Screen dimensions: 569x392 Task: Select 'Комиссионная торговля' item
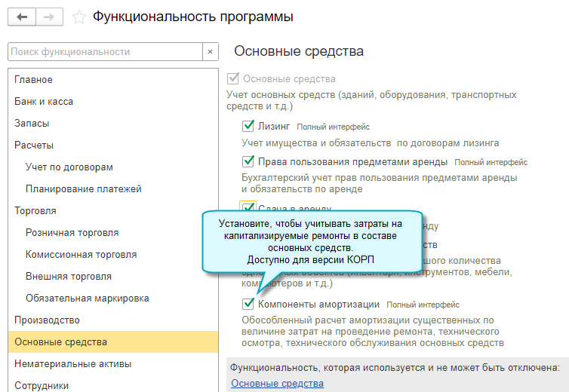click(x=113, y=255)
